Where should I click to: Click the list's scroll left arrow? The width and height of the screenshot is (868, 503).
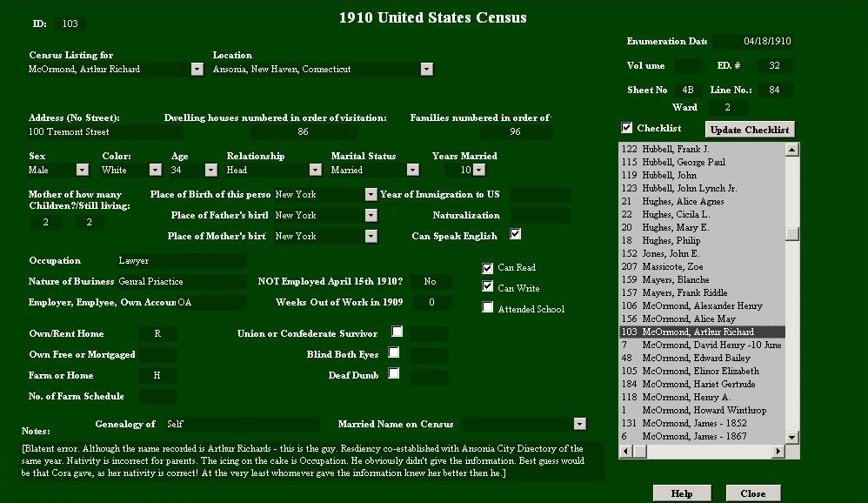click(625, 451)
